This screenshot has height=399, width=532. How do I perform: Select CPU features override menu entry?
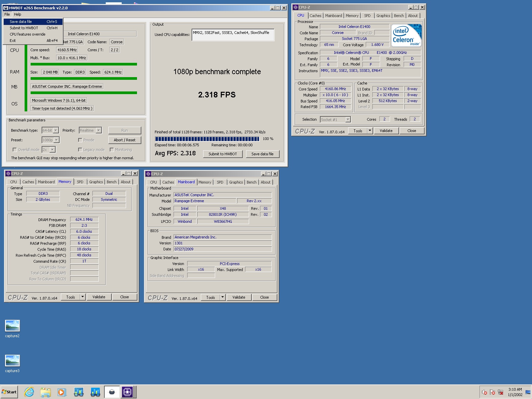(x=33, y=34)
